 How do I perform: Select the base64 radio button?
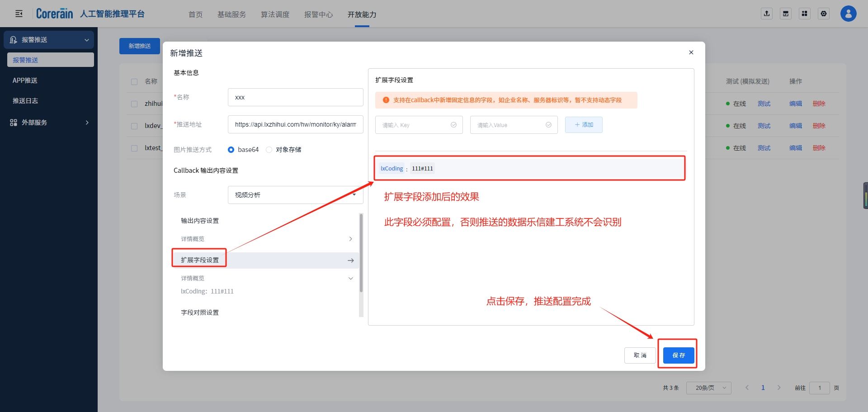tap(231, 150)
